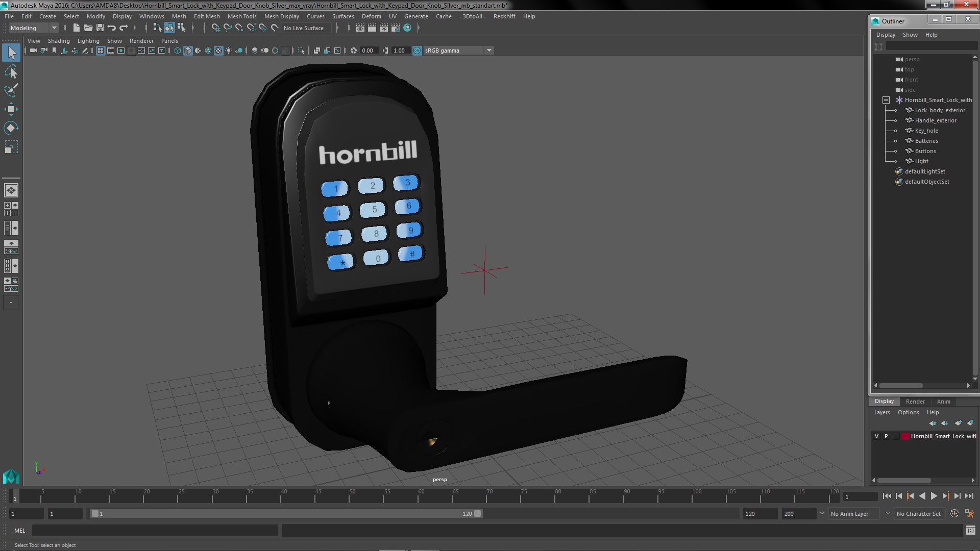Click the auto keyframe toggle icon
The width and height of the screenshot is (980, 551).
(954, 514)
